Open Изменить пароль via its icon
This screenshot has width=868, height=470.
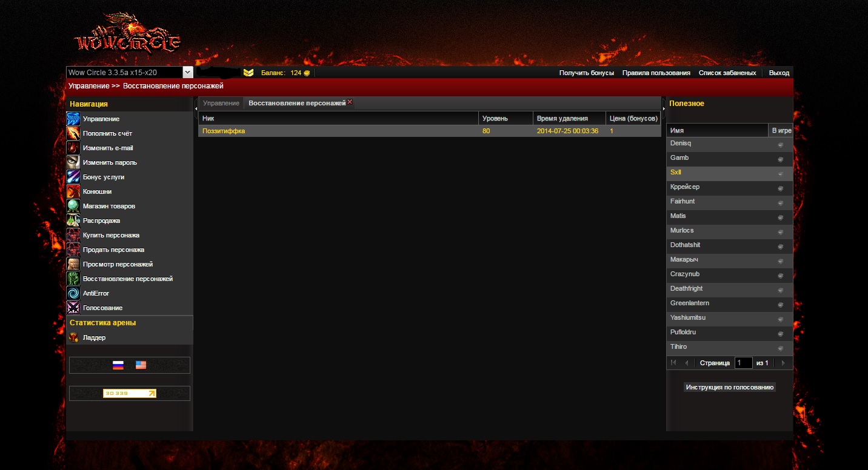(73, 162)
